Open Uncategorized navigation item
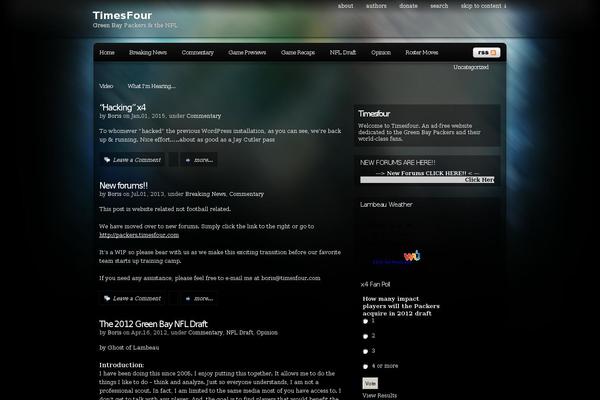The width and height of the screenshot is (600, 400). click(471, 67)
